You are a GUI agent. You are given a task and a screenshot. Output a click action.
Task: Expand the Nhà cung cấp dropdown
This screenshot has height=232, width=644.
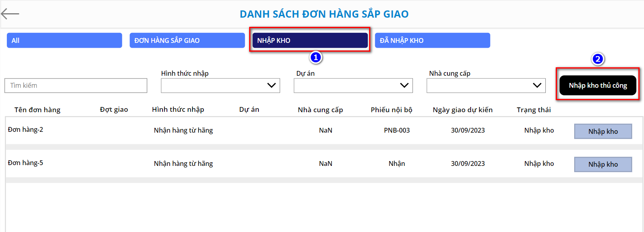point(486,85)
